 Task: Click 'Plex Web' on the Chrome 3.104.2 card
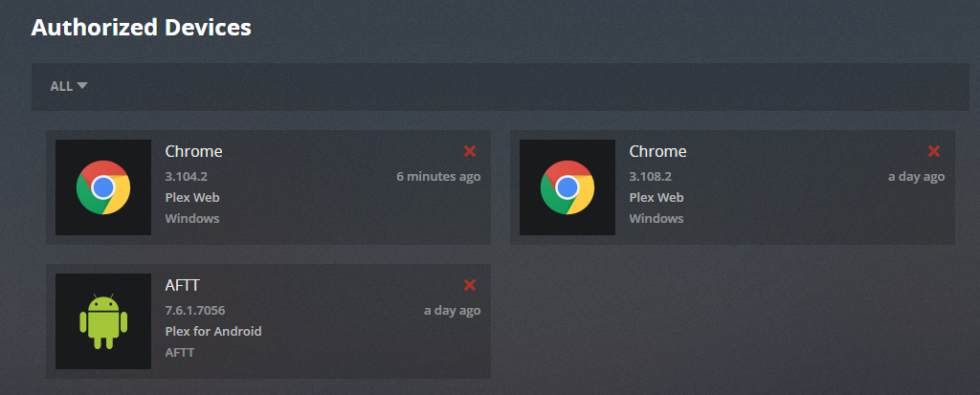[192, 197]
